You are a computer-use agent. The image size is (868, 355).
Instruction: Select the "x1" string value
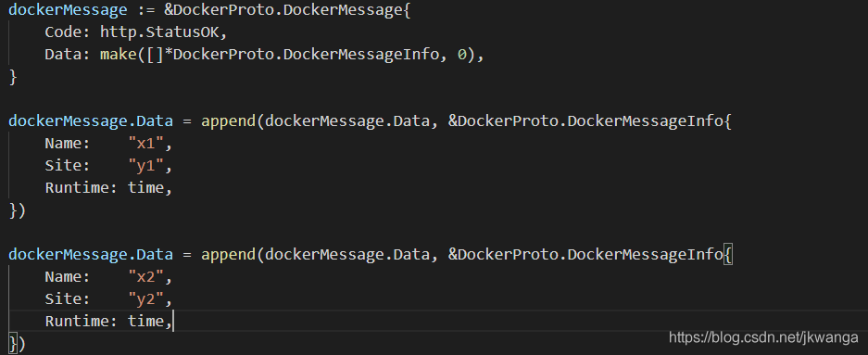[x=146, y=144]
